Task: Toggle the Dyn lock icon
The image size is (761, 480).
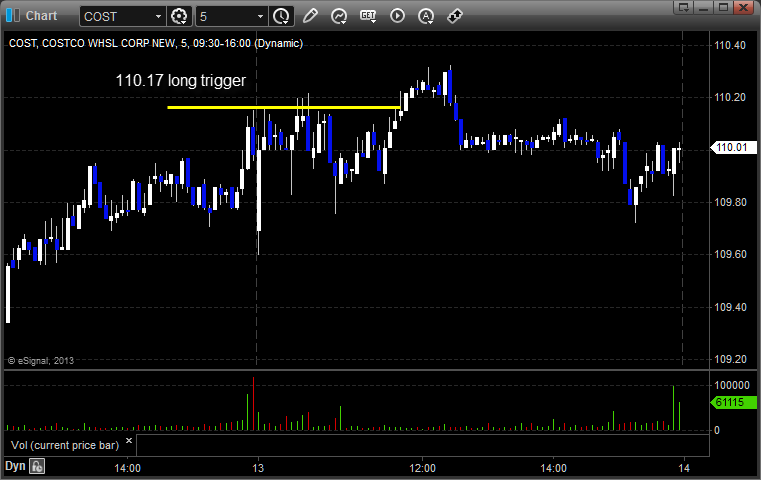Action: click(37, 466)
